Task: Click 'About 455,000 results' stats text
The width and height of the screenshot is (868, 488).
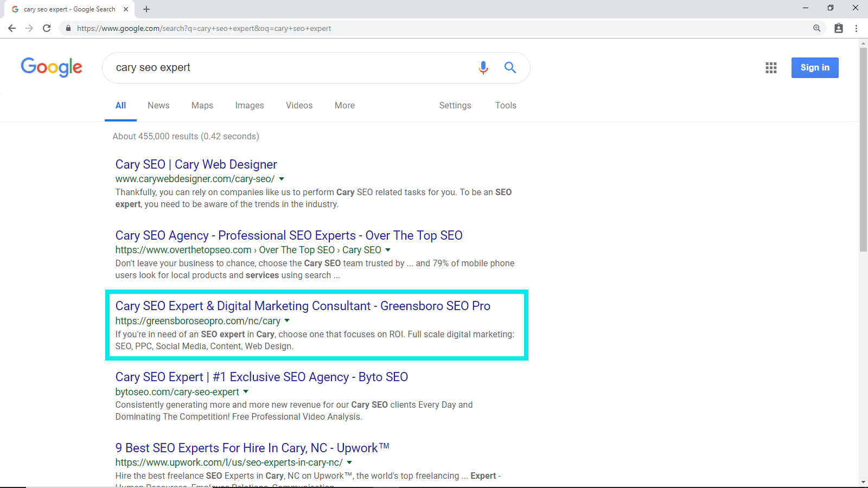Action: click(186, 136)
